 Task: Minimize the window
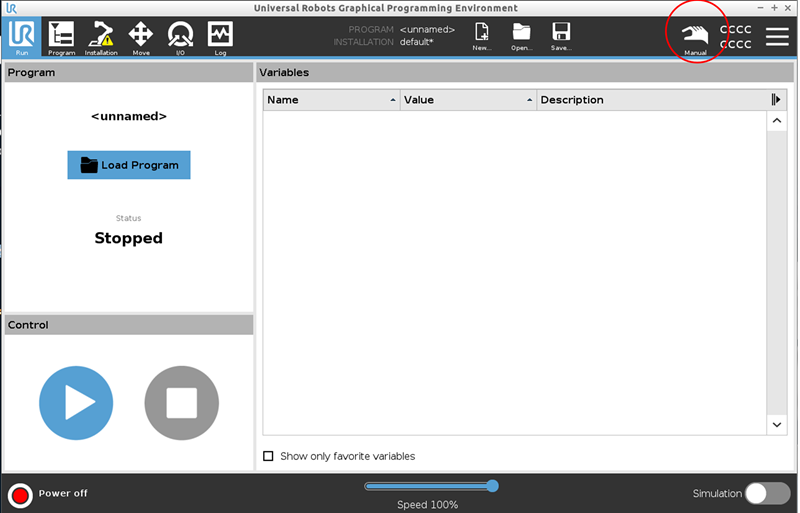(x=760, y=8)
